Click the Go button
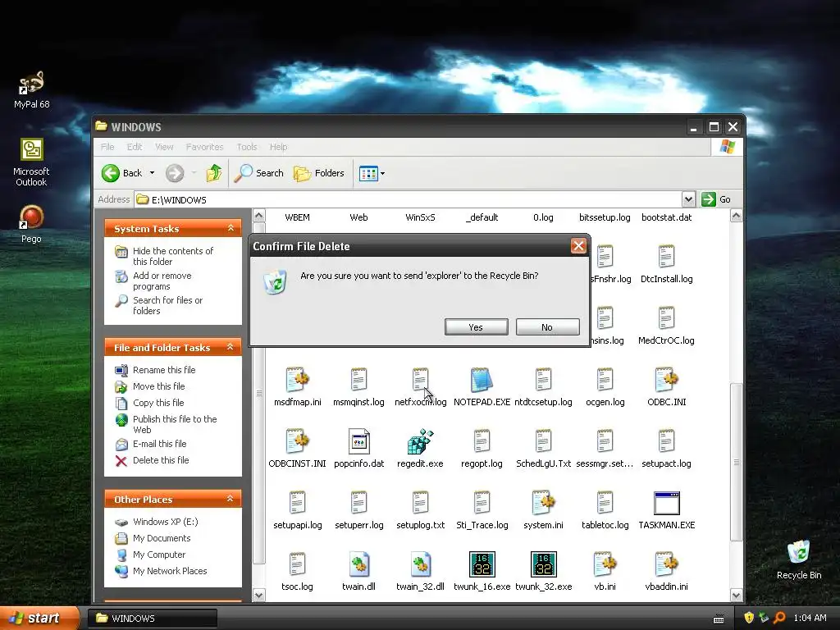The width and height of the screenshot is (840, 630). pos(715,199)
